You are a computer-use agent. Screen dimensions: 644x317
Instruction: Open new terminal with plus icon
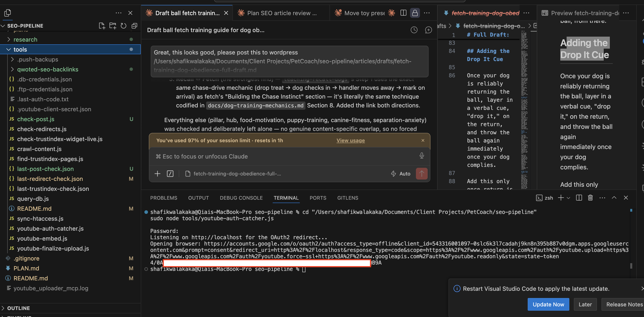tap(561, 198)
